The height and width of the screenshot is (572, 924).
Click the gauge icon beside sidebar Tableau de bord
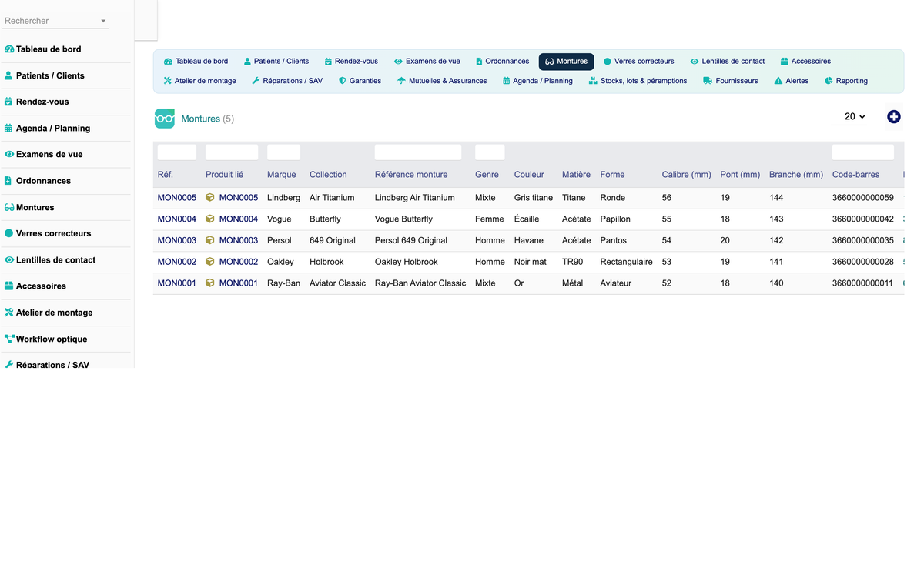(9, 49)
